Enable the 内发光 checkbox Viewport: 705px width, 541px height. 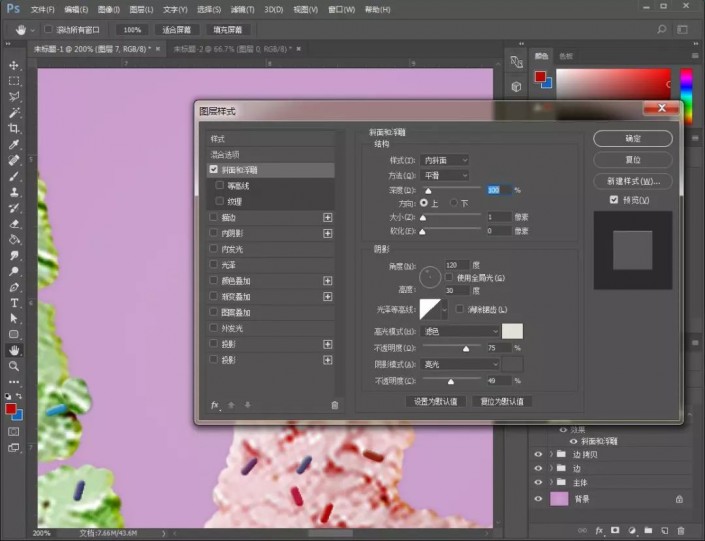coord(214,249)
